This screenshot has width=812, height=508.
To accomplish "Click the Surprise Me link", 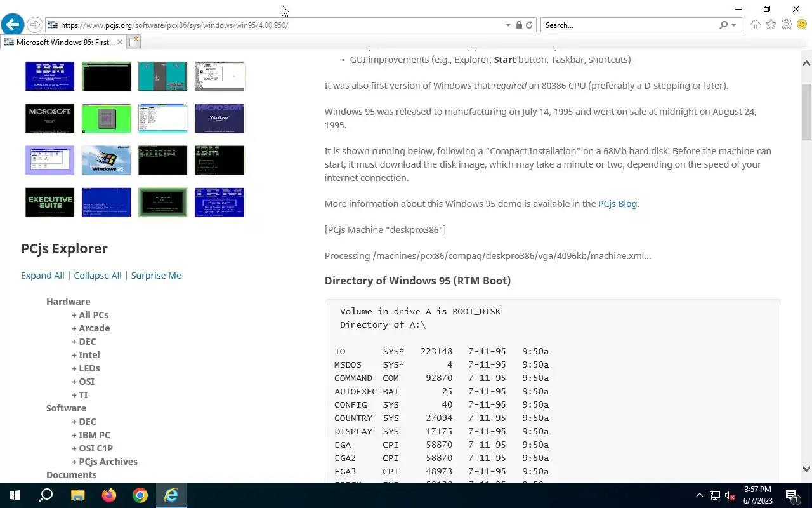I will pyautogui.click(x=156, y=276).
